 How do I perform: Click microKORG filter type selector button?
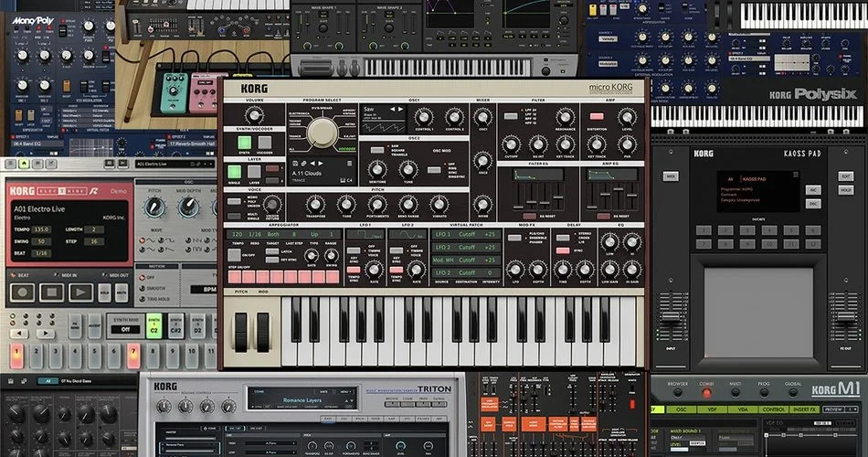tap(511, 116)
